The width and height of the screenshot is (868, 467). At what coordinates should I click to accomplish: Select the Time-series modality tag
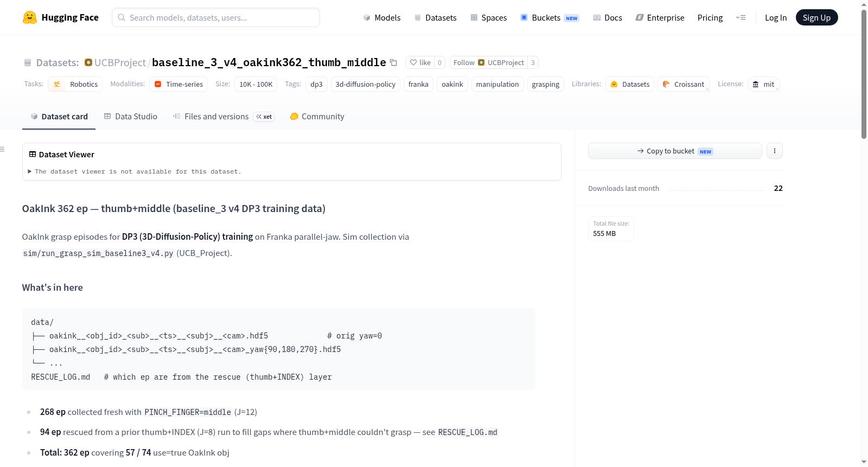[x=178, y=84]
